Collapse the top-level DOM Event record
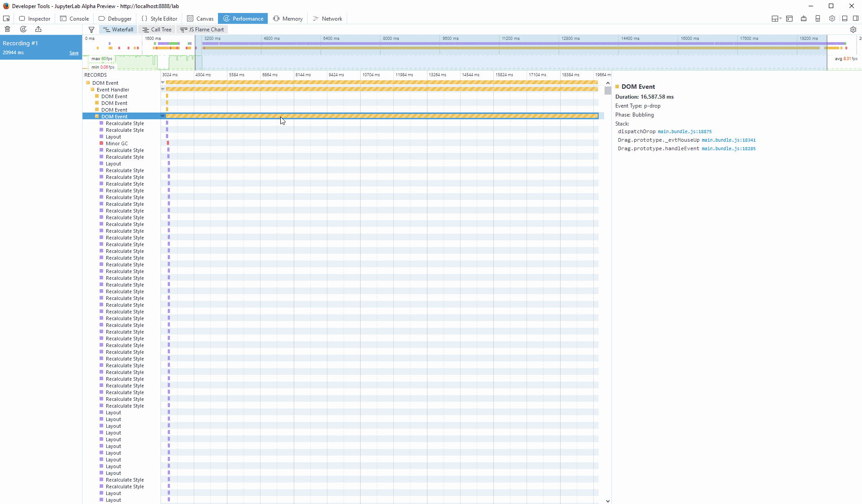 [x=162, y=83]
